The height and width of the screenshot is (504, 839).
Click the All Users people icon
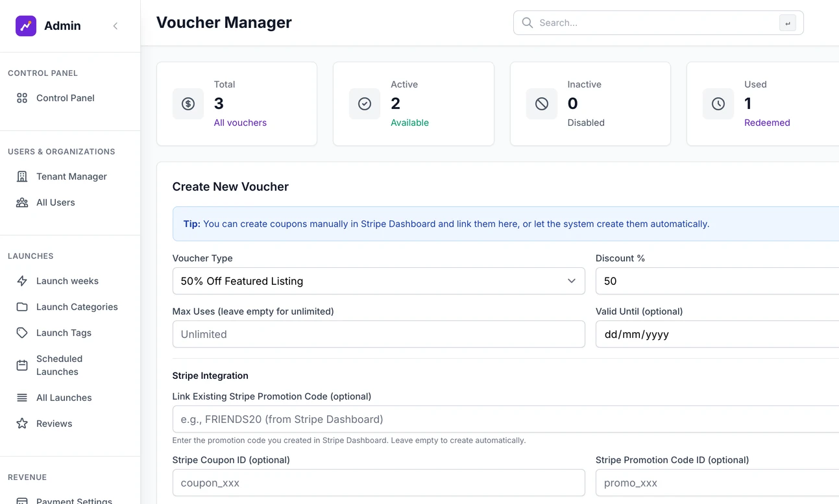pos(22,202)
